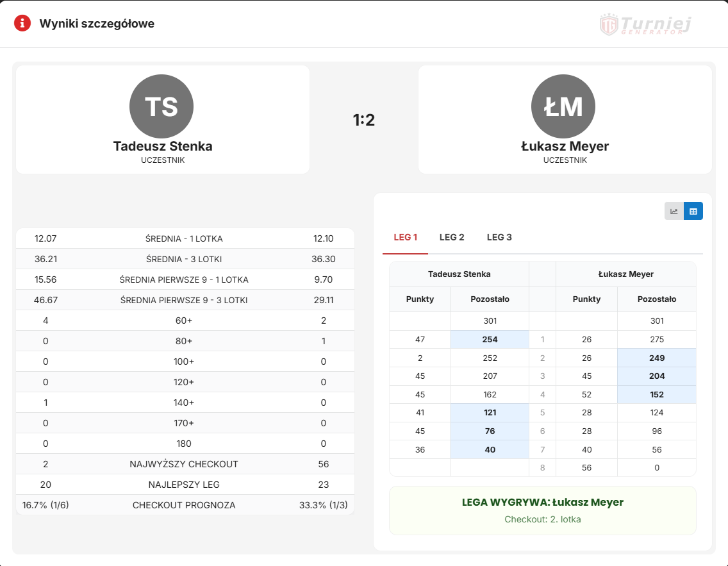This screenshot has width=728, height=566.
Task: Click the 29.11 first-nine average value
Action: (324, 300)
